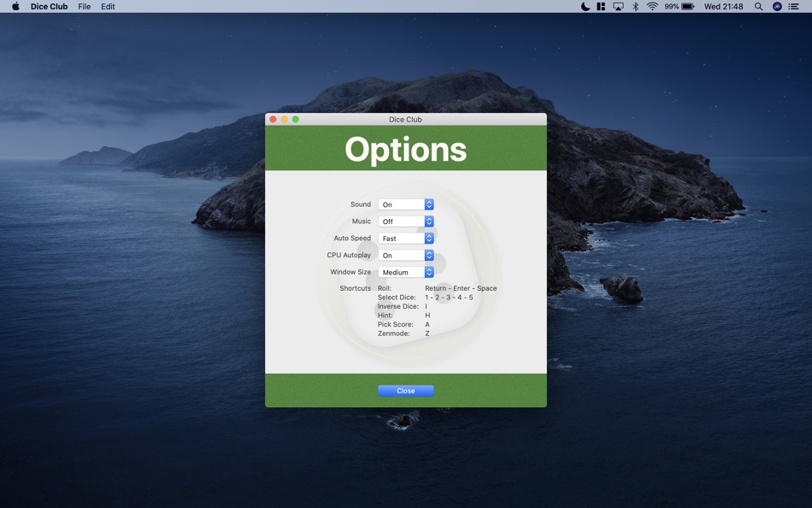Click the Window Size label
812x508 pixels.
click(x=350, y=272)
